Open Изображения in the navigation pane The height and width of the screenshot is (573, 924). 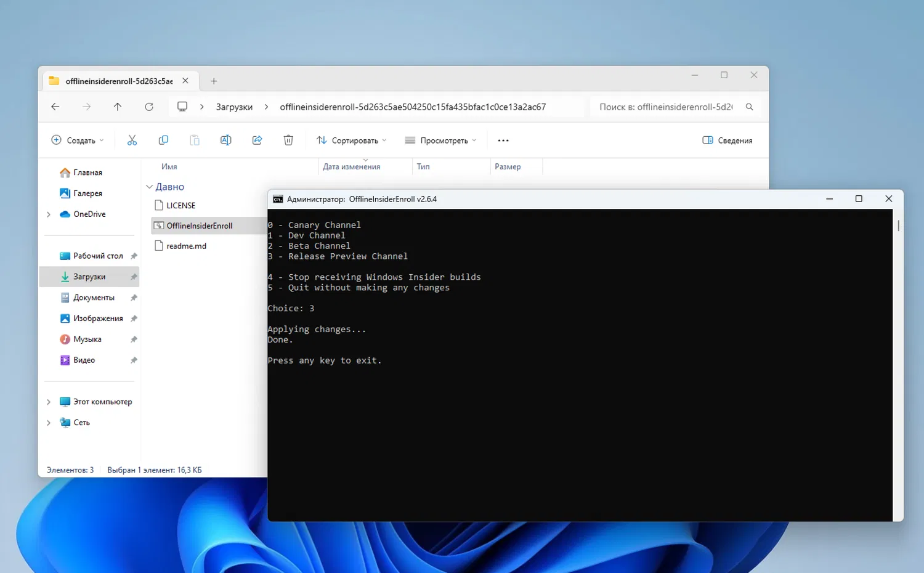(x=98, y=319)
